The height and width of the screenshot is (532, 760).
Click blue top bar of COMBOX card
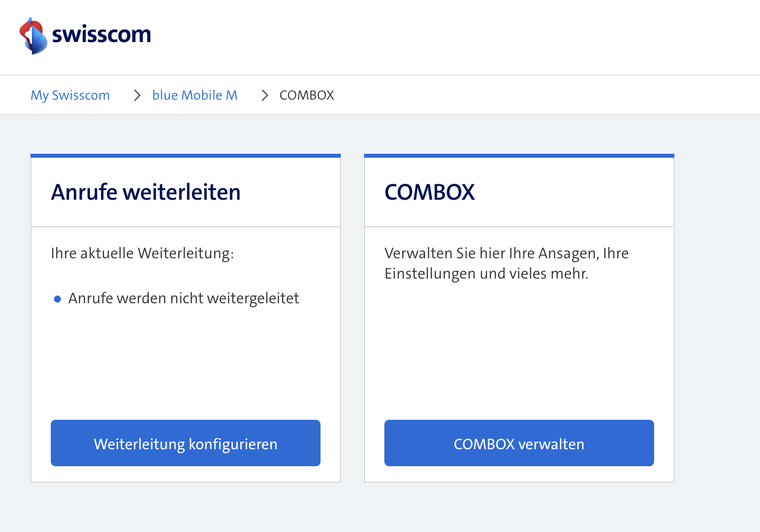click(519, 156)
